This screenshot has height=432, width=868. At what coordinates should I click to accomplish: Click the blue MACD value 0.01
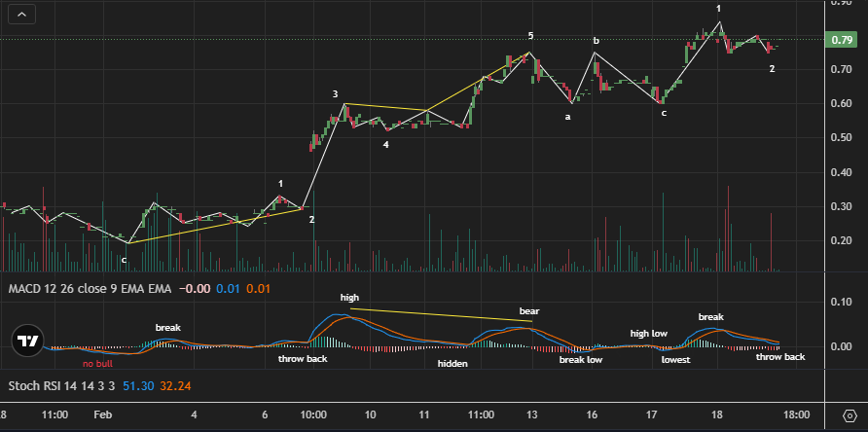coord(229,289)
